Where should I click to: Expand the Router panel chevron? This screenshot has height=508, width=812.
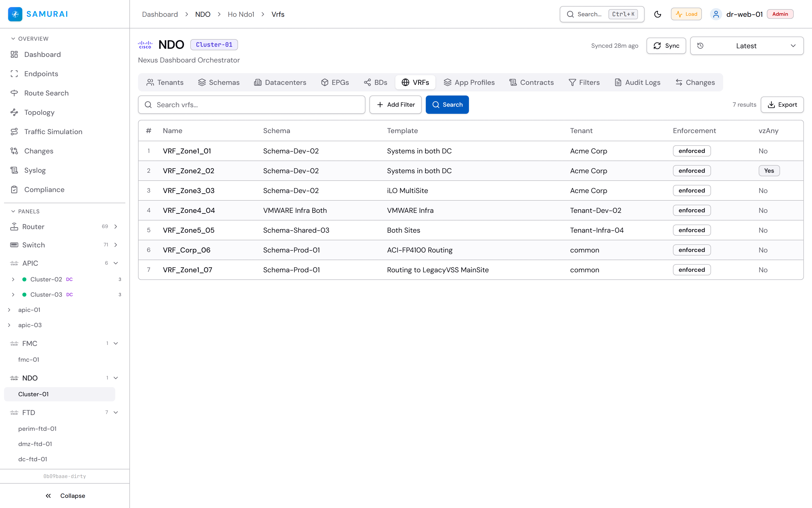pyautogui.click(x=116, y=227)
